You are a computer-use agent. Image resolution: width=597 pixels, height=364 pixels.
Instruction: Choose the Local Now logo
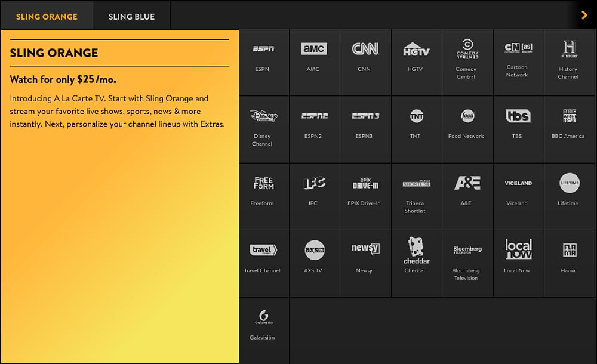518,249
